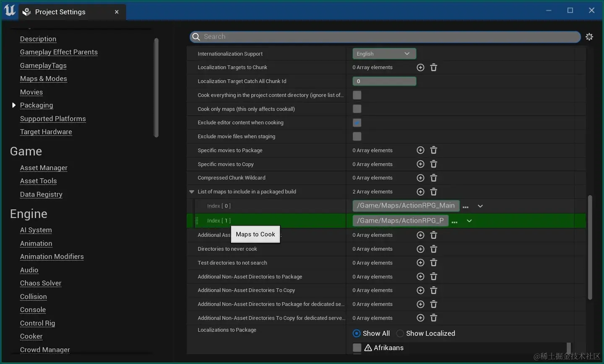The height and width of the screenshot is (364, 604).
Task: Open Data Registry settings
Action: 41,194
